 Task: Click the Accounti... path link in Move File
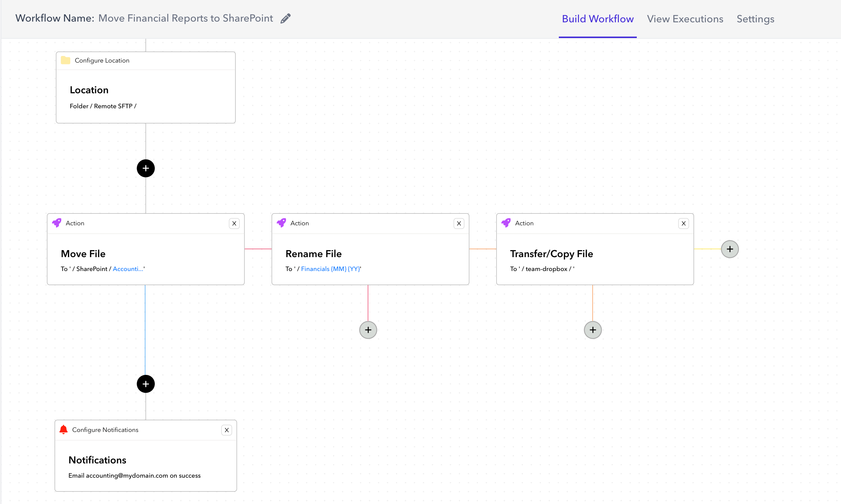(x=128, y=269)
